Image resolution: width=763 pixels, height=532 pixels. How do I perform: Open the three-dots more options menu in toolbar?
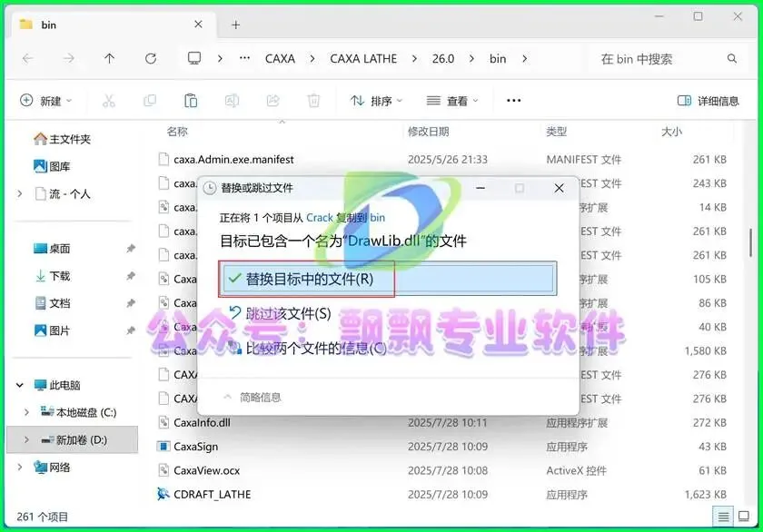click(514, 101)
